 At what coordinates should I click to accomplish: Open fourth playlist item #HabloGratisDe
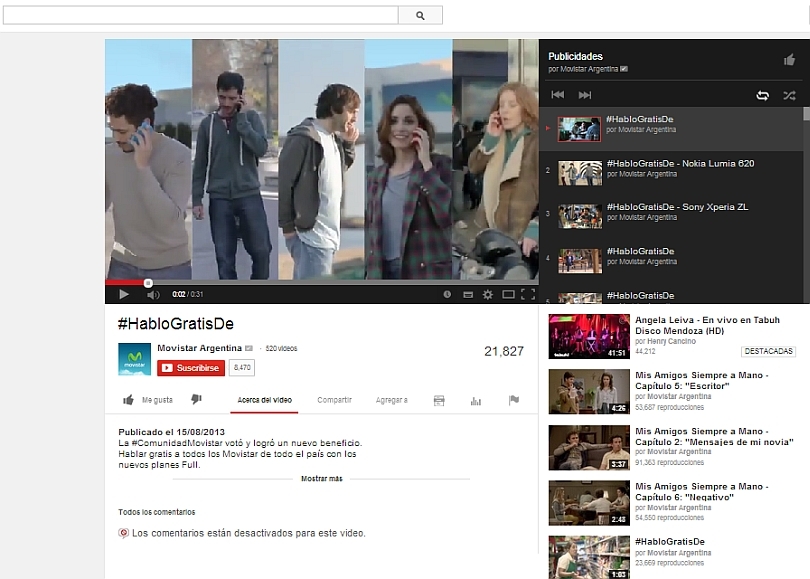671,260
